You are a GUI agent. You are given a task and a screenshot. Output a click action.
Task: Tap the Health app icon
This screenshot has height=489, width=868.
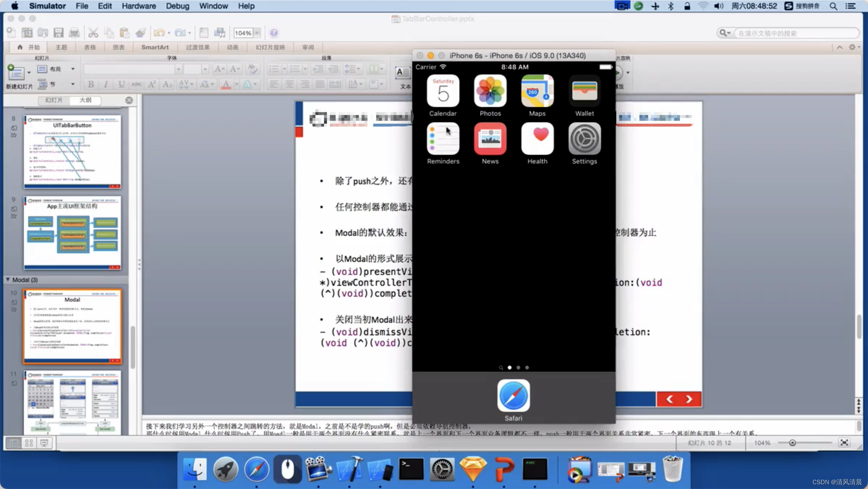(537, 139)
